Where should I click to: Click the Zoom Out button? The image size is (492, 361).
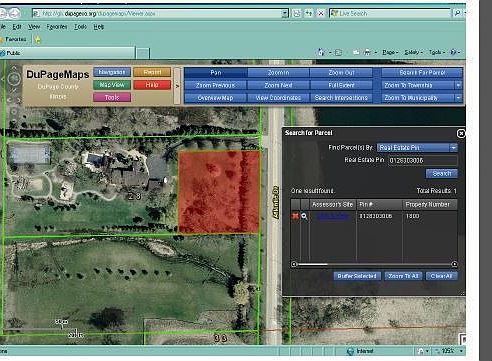pos(341,73)
